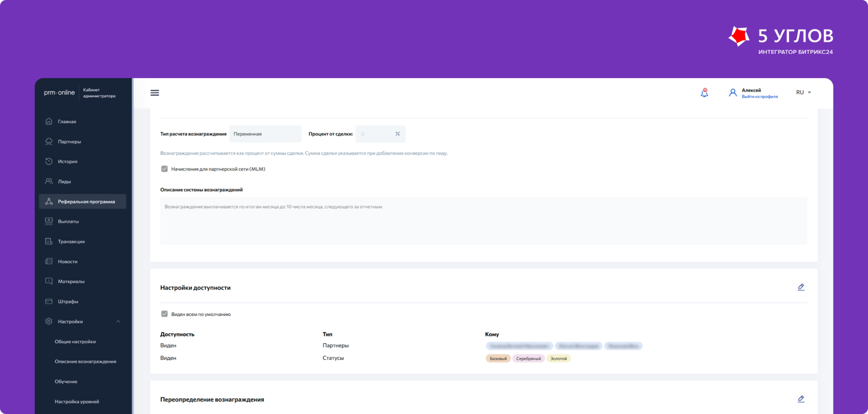The width and height of the screenshot is (868, 414).
Task: Collapse the Настройки submenu chevron
Action: tap(118, 321)
